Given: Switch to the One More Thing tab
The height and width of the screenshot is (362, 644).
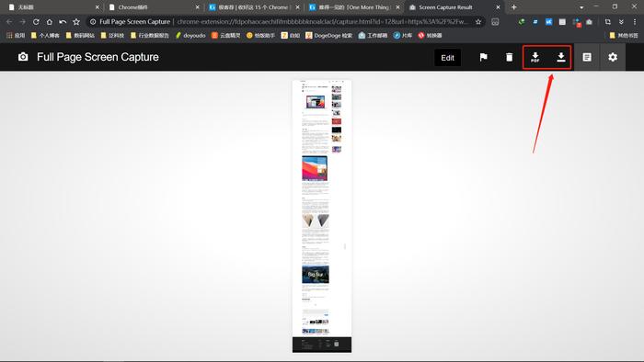Looking at the screenshot, I should [x=354, y=7].
